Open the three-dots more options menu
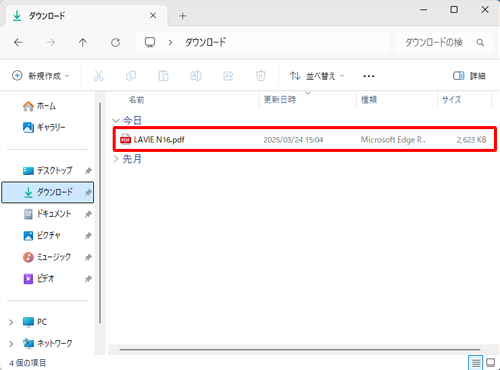This screenshot has width=500, height=370. [369, 76]
